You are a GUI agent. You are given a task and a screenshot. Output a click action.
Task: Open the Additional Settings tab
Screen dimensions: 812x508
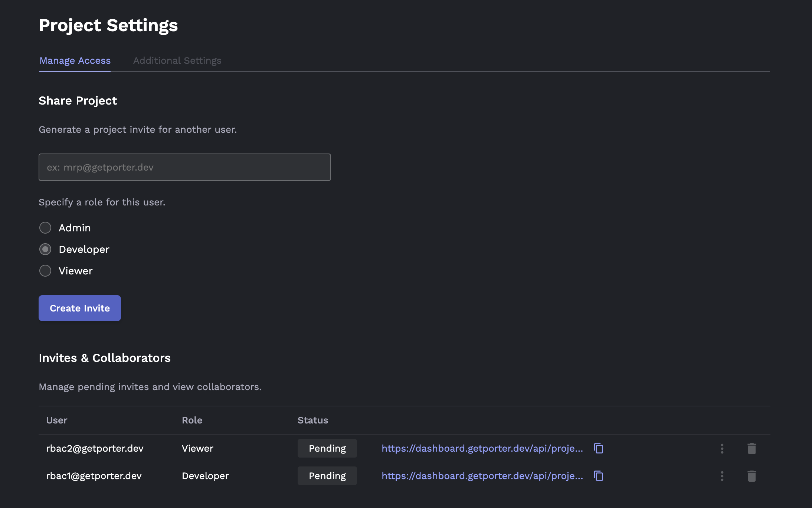[177, 60]
